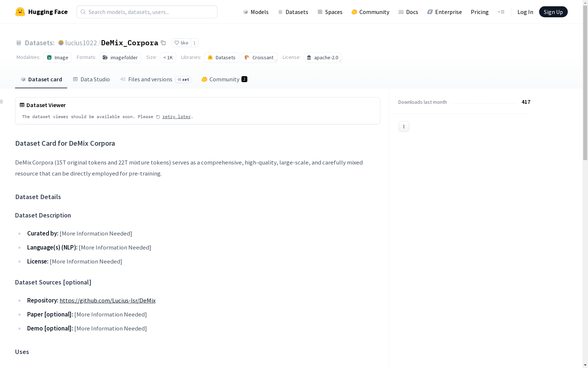Filter by Image modality tag
The width and height of the screenshot is (588, 368).
[58, 57]
